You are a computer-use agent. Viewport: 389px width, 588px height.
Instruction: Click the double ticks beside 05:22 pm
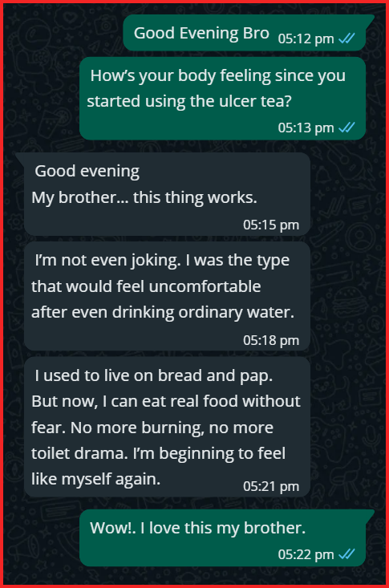pyautogui.click(x=346, y=554)
